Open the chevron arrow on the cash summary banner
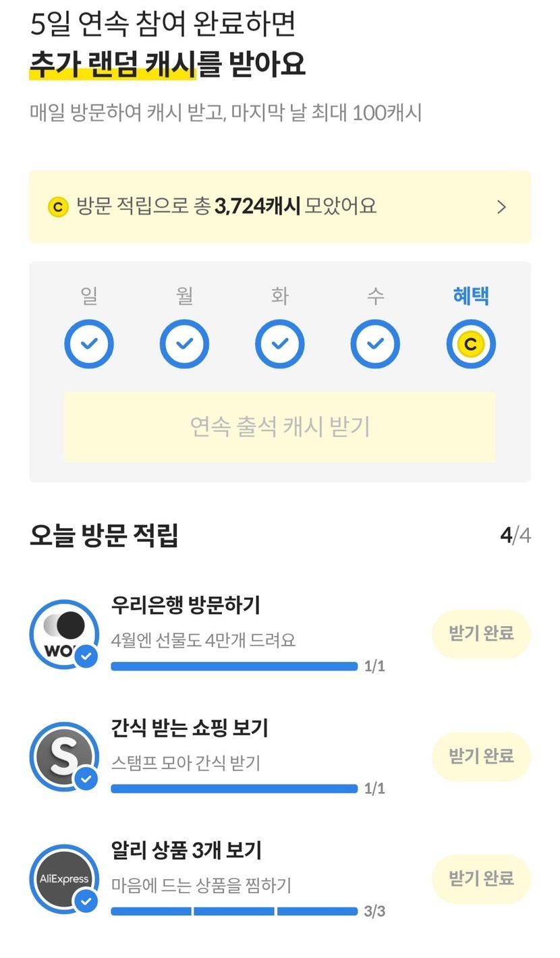The width and height of the screenshot is (560, 958). 501,207
